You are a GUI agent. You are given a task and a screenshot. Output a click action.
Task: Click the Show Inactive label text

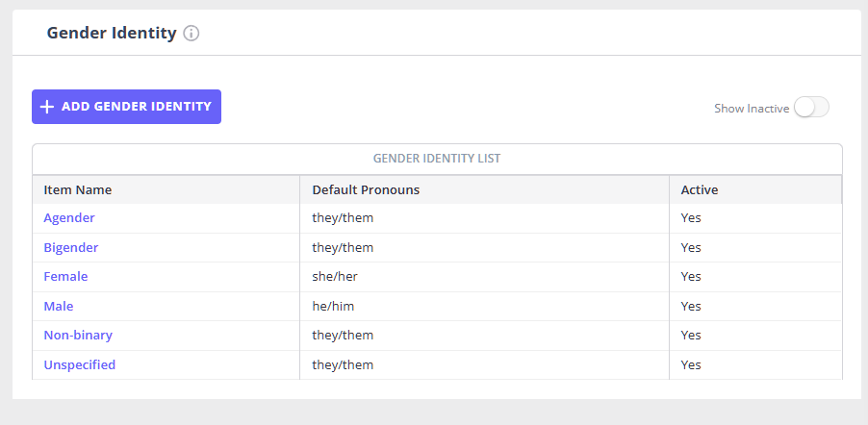(751, 109)
